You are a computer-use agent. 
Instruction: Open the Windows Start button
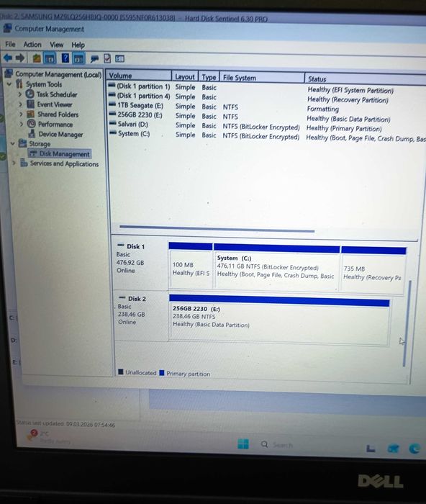[x=243, y=444]
